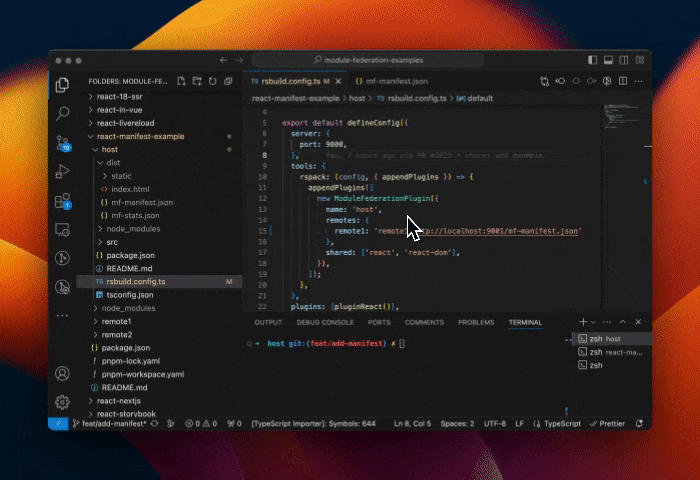This screenshot has height=480, width=700.
Task: Collapse the react-manifest-example folder
Action: [x=141, y=136]
